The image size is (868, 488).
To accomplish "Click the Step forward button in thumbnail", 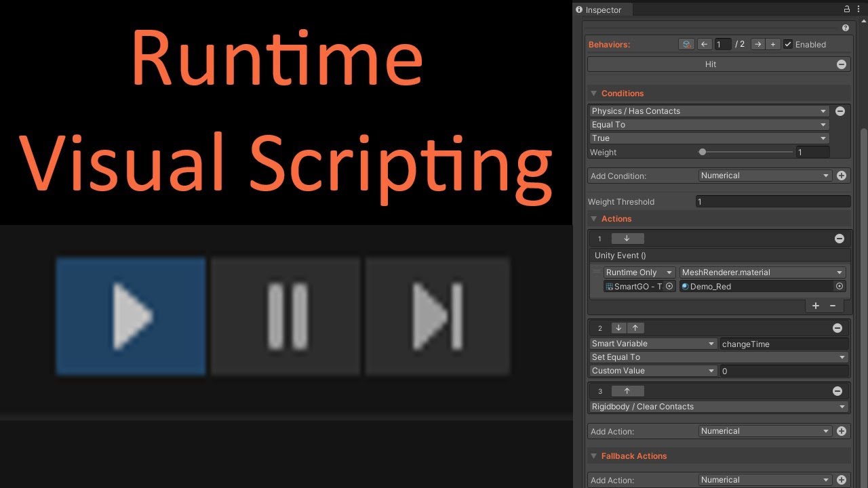I will (437, 316).
